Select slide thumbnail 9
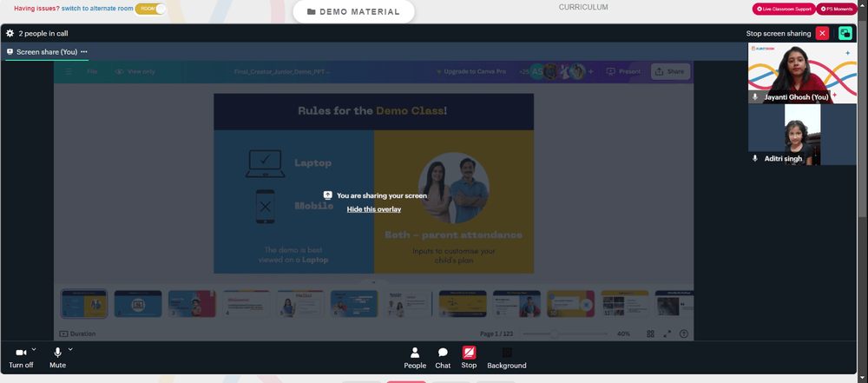The height and width of the screenshot is (383, 868). 516,304
